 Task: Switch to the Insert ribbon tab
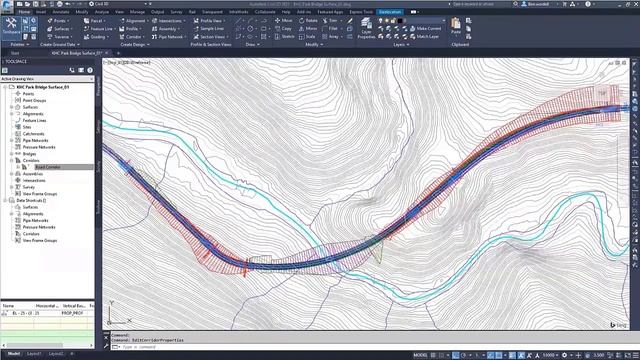41,12
